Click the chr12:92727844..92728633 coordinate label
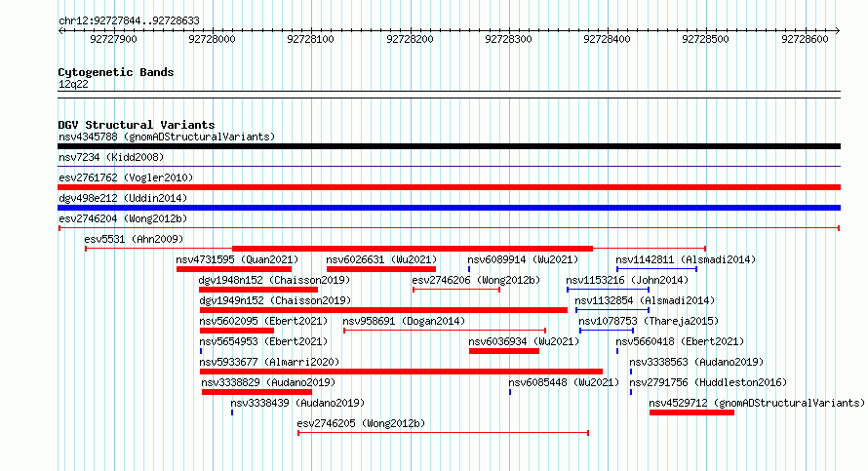 pos(129,21)
